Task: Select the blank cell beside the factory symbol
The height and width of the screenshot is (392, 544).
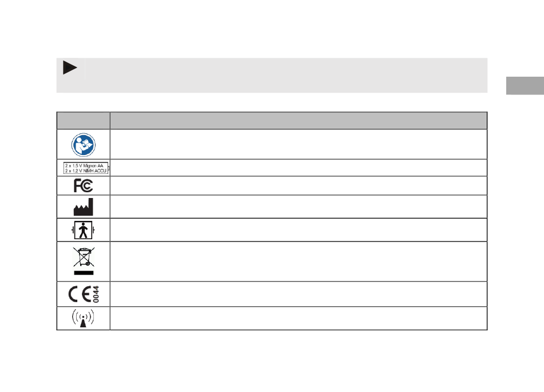Action: [x=298, y=207]
